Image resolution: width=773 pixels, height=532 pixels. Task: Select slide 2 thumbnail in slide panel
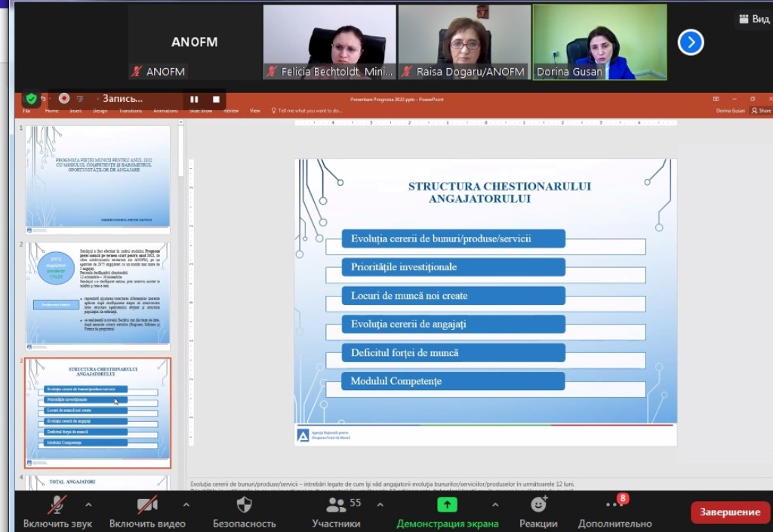[97, 295]
